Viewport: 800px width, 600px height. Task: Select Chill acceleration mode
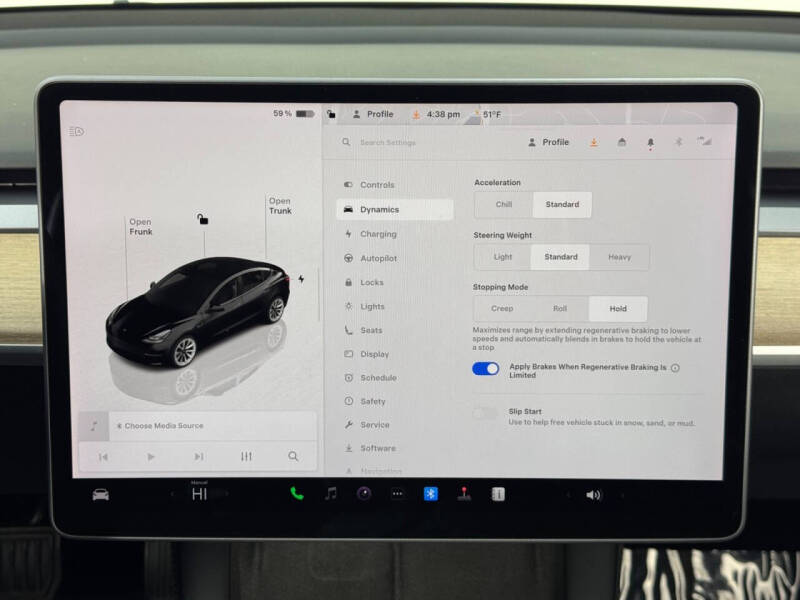click(503, 204)
